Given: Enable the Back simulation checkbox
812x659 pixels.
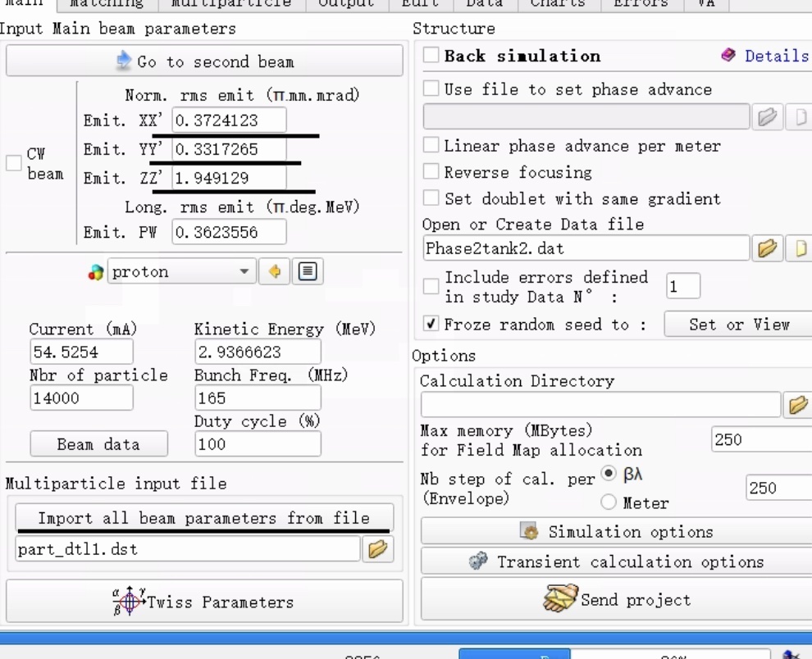Looking at the screenshot, I should [x=431, y=56].
